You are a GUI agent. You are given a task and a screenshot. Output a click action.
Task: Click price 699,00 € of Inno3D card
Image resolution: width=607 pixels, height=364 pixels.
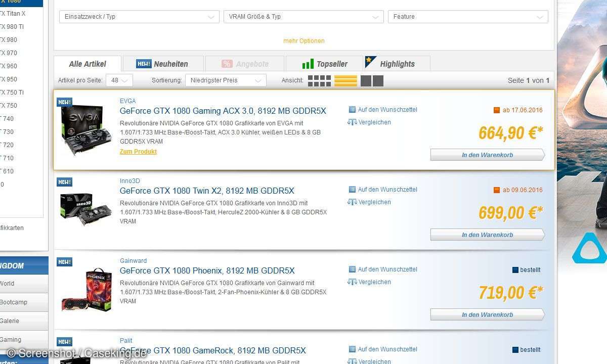(x=510, y=213)
